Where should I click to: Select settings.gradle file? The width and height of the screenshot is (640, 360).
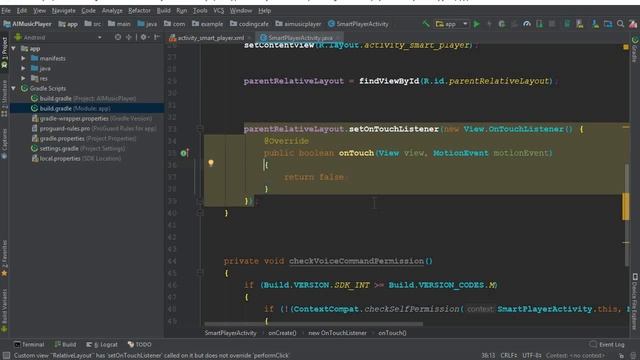78,149
